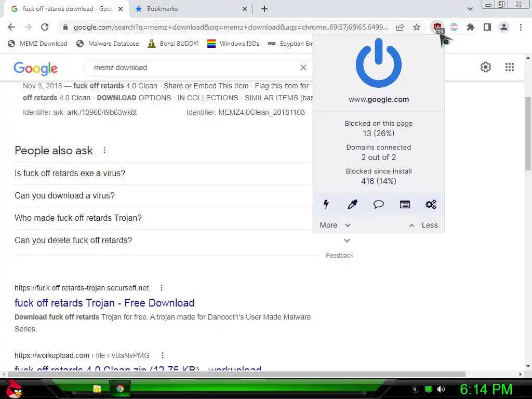Toggle the uBlock Origin power button
The image size is (532, 399).
[x=379, y=63]
